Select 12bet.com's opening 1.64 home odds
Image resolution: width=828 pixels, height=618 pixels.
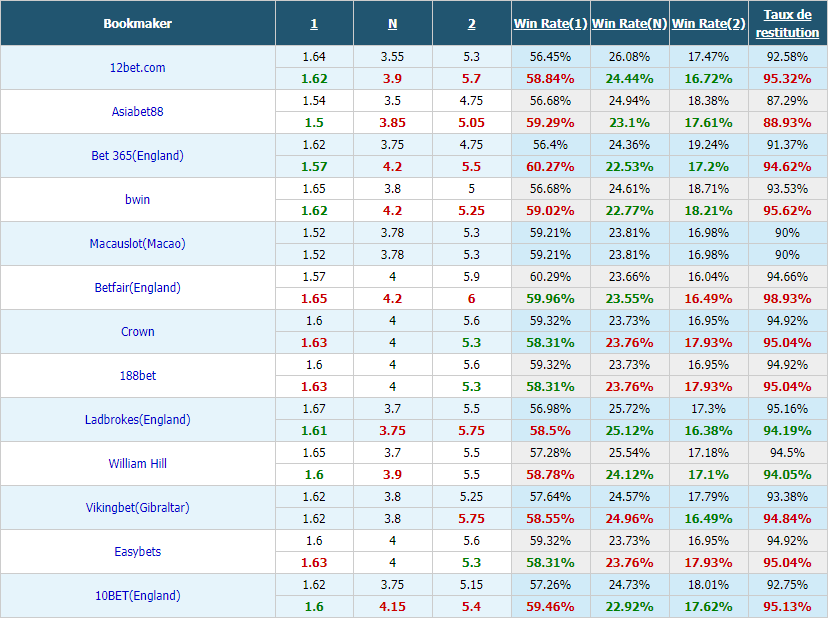(x=314, y=57)
